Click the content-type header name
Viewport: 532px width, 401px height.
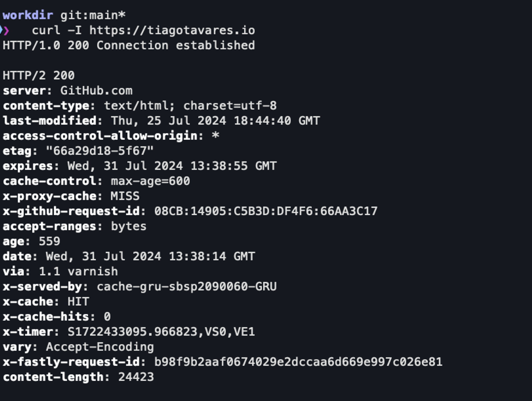tap(46, 106)
